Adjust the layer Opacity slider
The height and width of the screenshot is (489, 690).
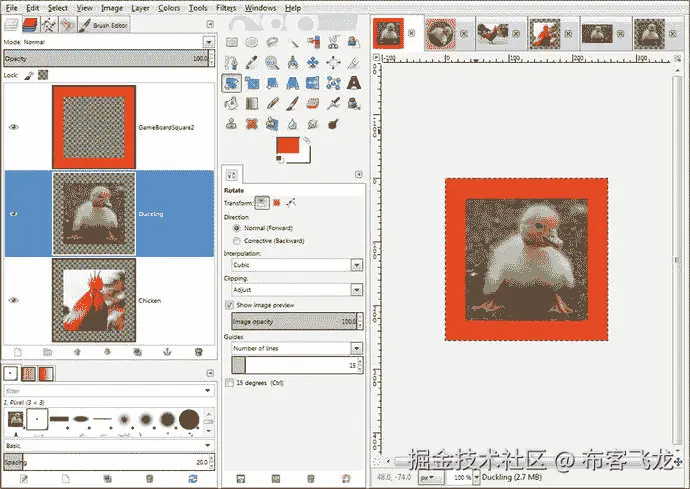pos(106,59)
